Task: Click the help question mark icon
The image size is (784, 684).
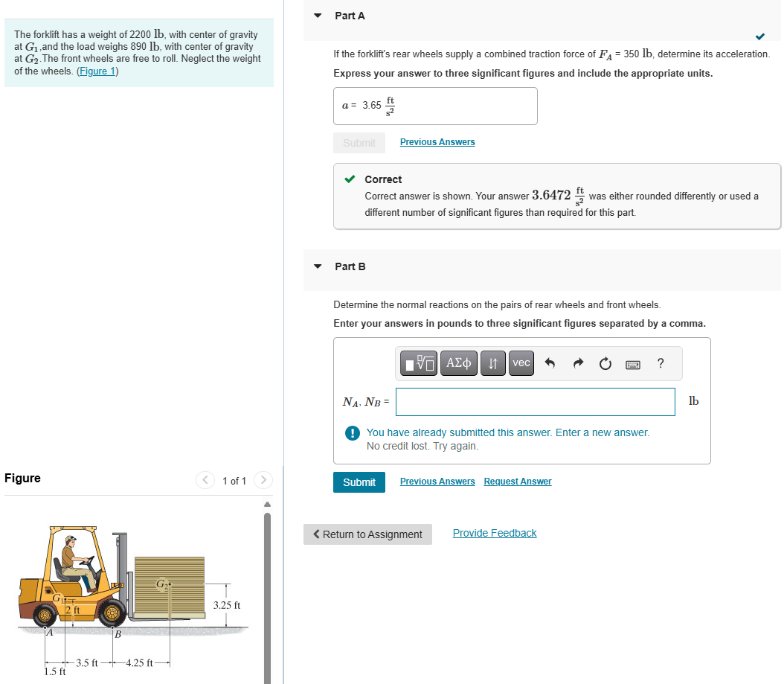Action: pyautogui.click(x=659, y=363)
